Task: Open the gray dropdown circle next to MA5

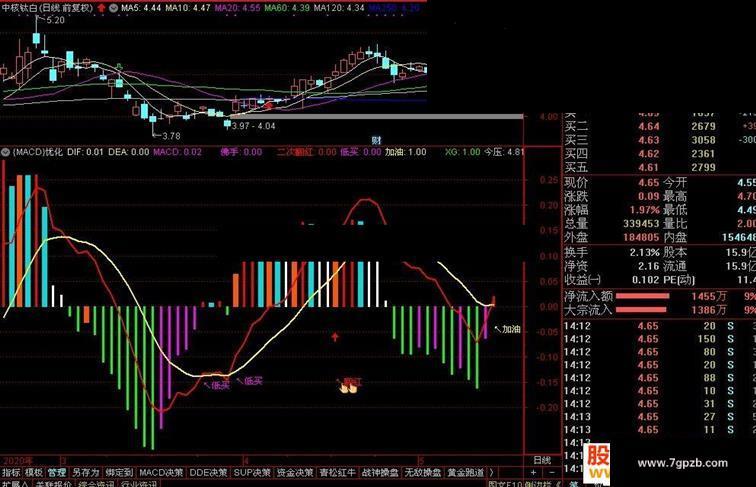Action: click(113, 8)
